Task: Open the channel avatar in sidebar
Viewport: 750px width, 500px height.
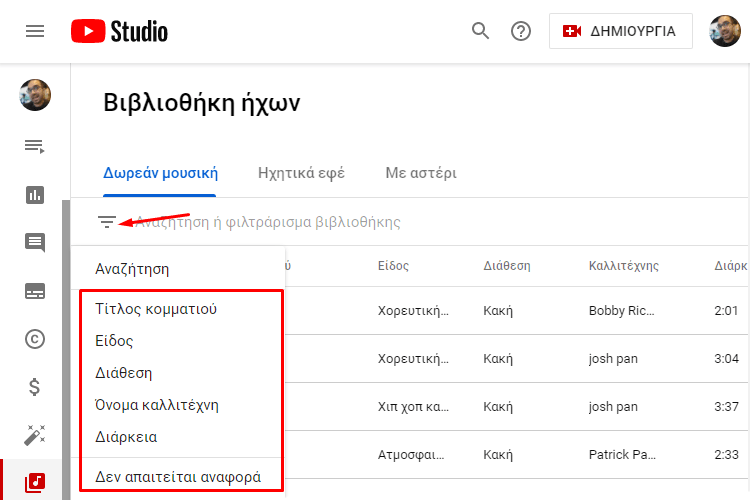Action: point(35,95)
